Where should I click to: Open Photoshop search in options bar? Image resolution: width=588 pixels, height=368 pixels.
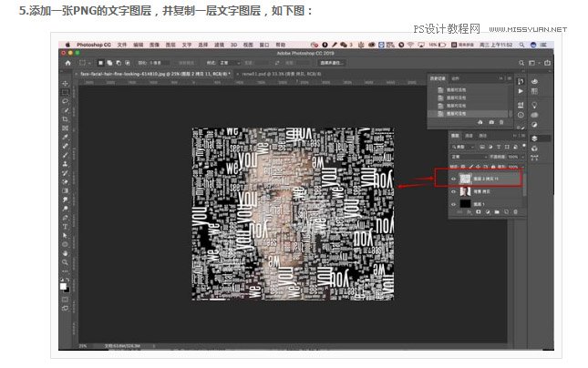(x=521, y=63)
